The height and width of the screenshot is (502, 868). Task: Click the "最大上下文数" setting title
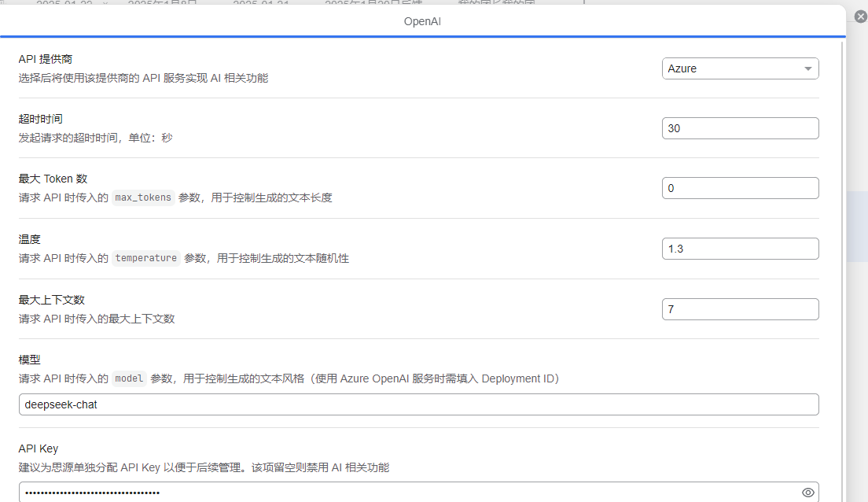pos(51,300)
